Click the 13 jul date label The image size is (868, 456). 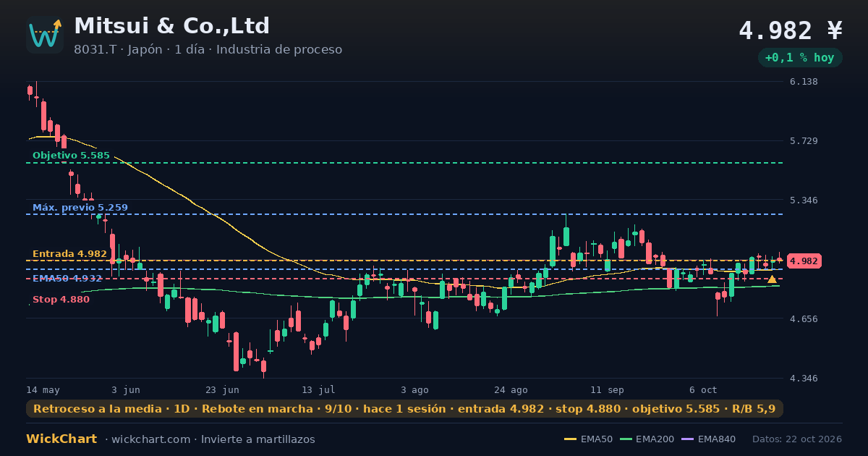(318, 390)
